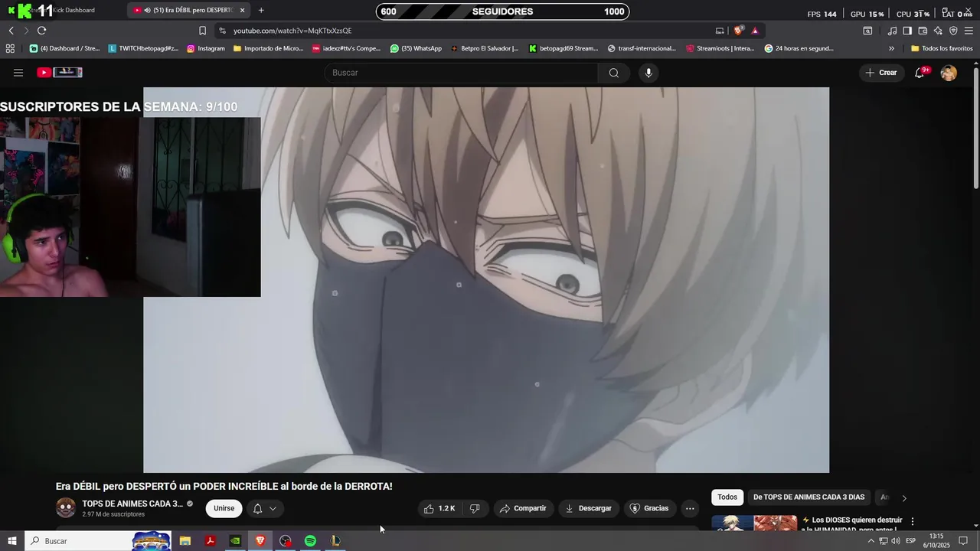Open 24 horas en segund... bookmark
Image resolution: width=980 pixels, height=551 pixels.
click(799, 48)
